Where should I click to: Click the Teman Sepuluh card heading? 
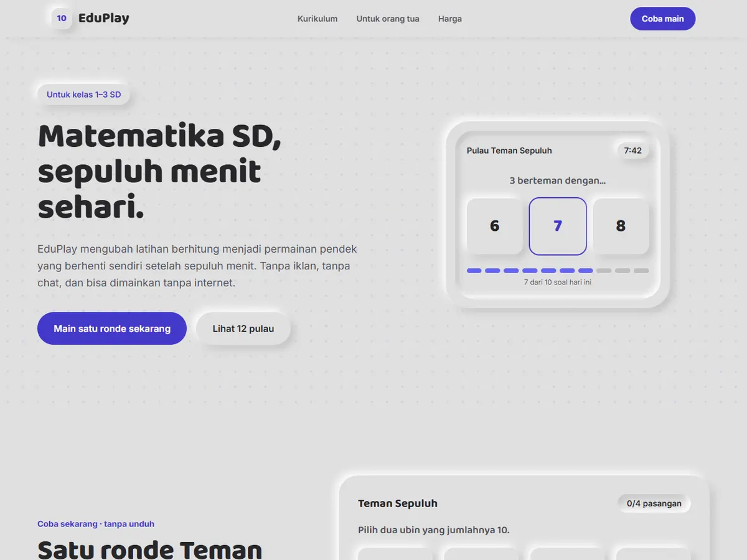pyautogui.click(x=398, y=503)
